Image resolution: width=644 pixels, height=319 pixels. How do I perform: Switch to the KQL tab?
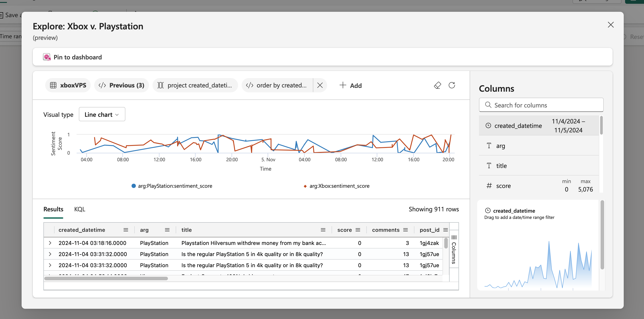[79, 209]
